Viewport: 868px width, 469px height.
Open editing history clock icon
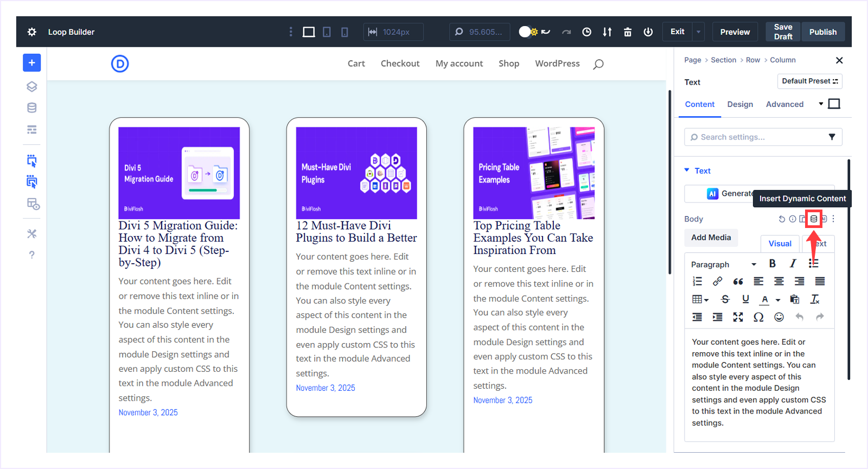pos(586,32)
